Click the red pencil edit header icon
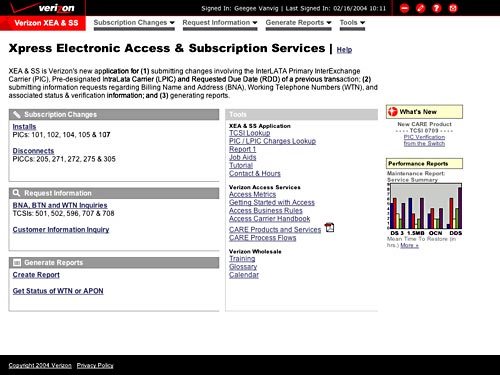 coord(421,8)
